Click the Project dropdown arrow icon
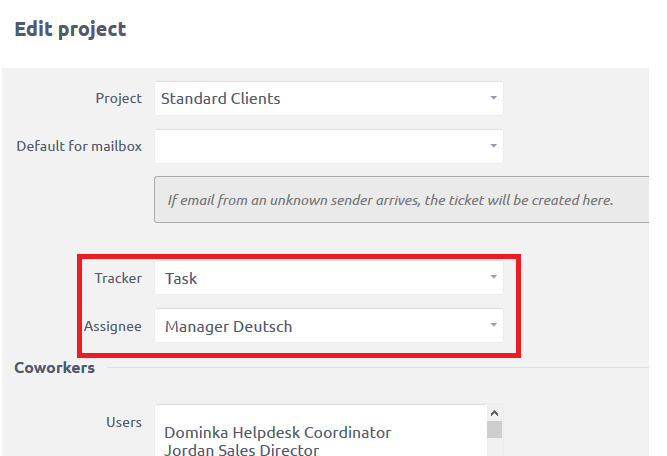 [x=493, y=98]
